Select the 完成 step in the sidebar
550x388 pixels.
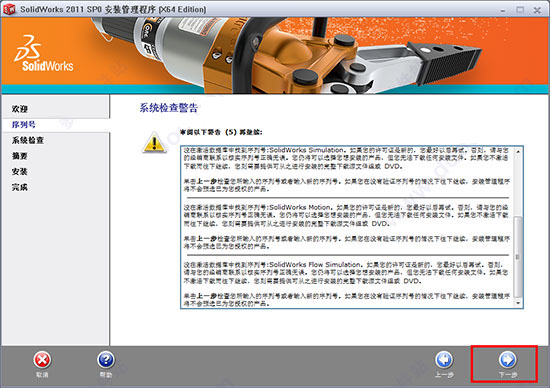(x=20, y=187)
